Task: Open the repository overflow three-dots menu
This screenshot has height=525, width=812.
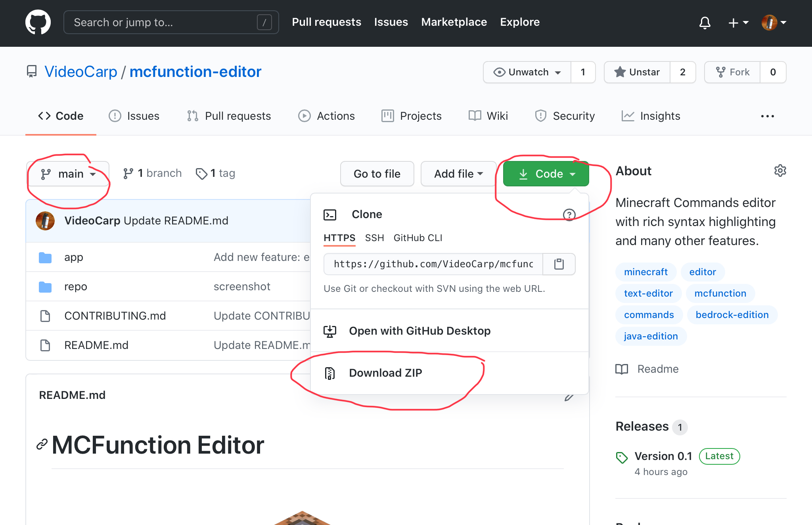Action: point(767,116)
